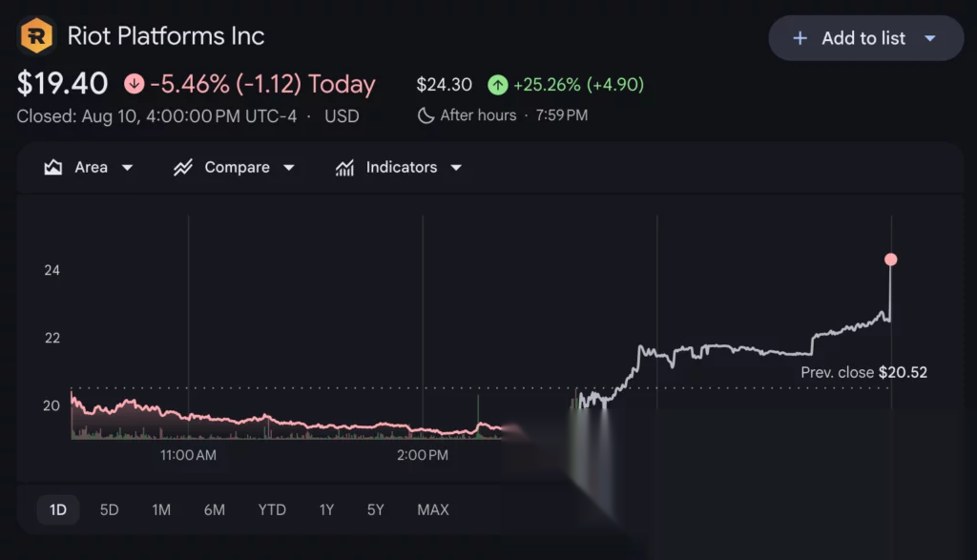This screenshot has height=560, width=977.
Task: Click the Indicators chart icon
Action: click(x=344, y=167)
